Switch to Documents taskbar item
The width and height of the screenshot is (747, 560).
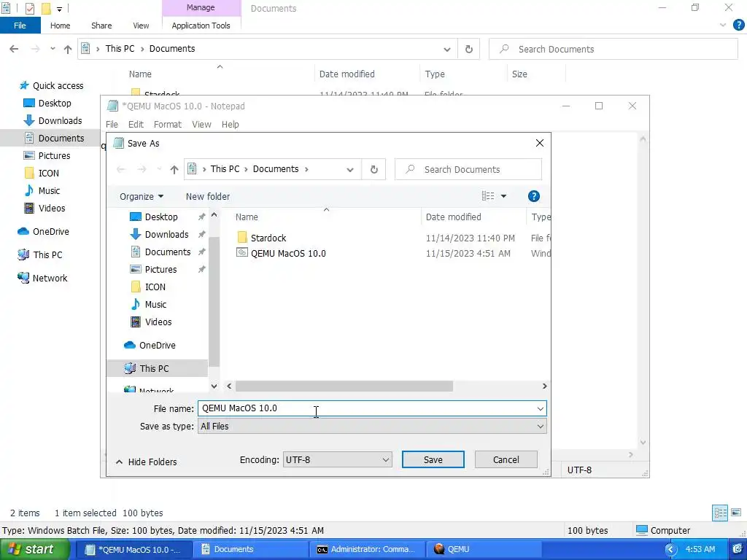pos(251,549)
